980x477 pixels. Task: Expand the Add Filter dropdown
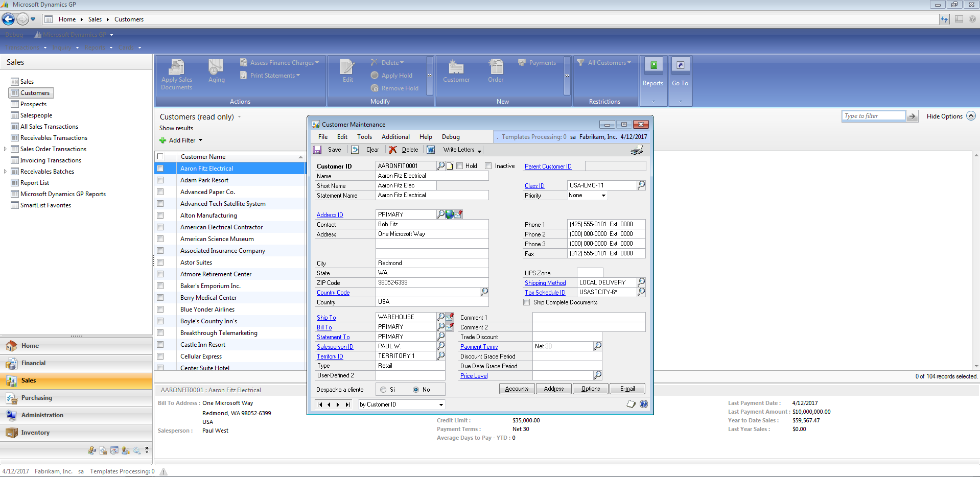coord(200,140)
